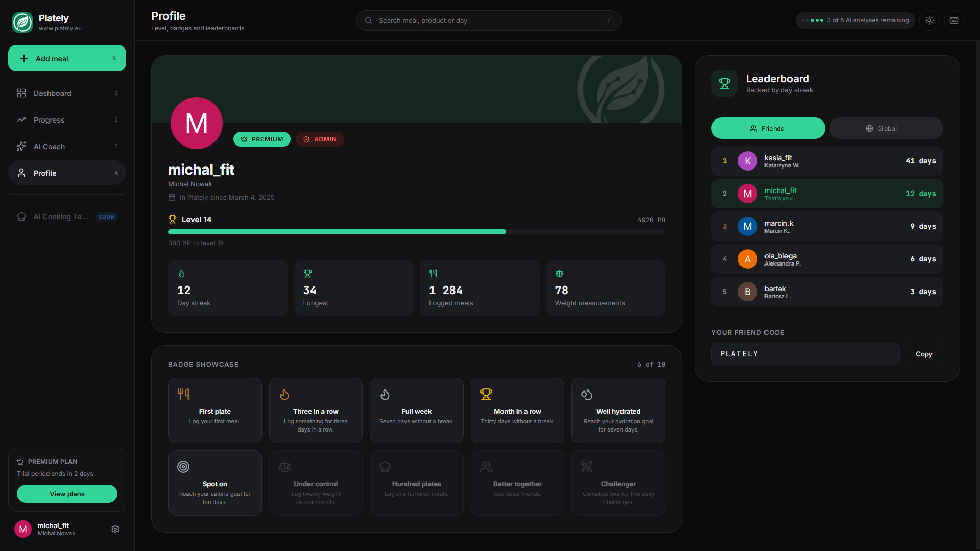This screenshot has height=551, width=980.
Task: Click the Month in a row trophy icon
Action: coord(486,394)
